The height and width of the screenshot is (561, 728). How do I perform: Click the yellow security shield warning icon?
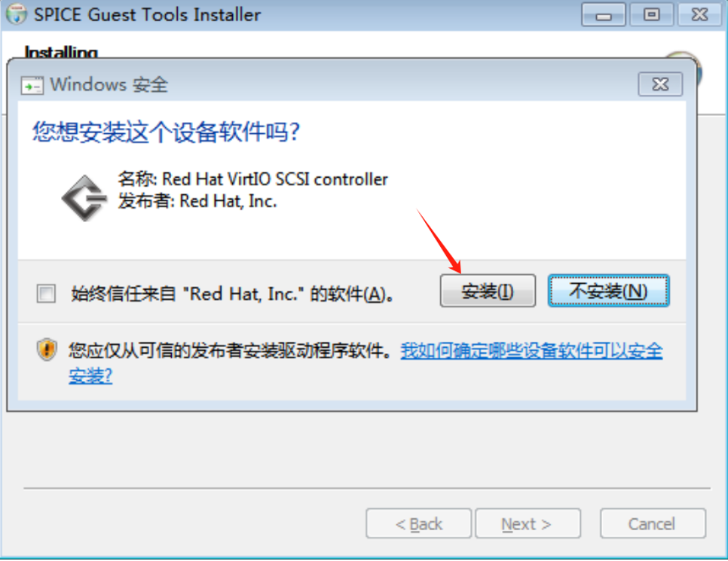coord(47,350)
